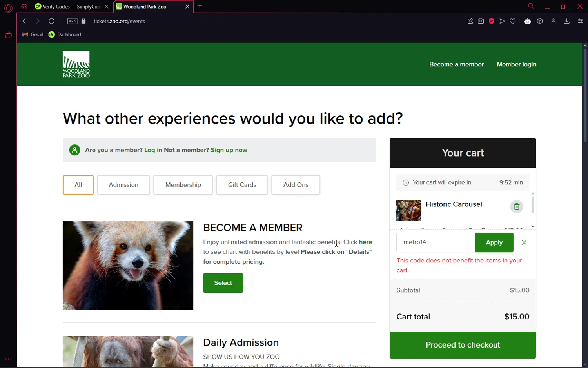Select the Membership filter tab
The height and width of the screenshot is (368, 588).
(183, 185)
